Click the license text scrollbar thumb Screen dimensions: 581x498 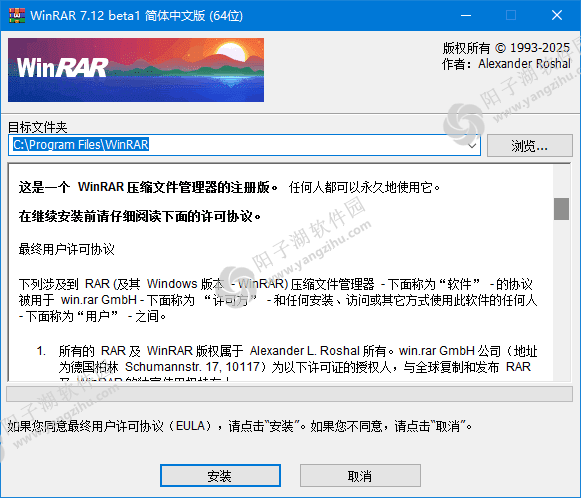(561, 209)
